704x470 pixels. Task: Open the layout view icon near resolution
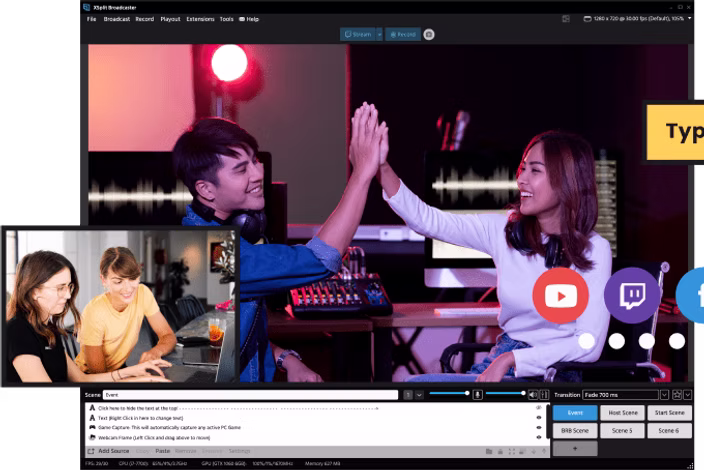pyautogui.click(x=566, y=19)
